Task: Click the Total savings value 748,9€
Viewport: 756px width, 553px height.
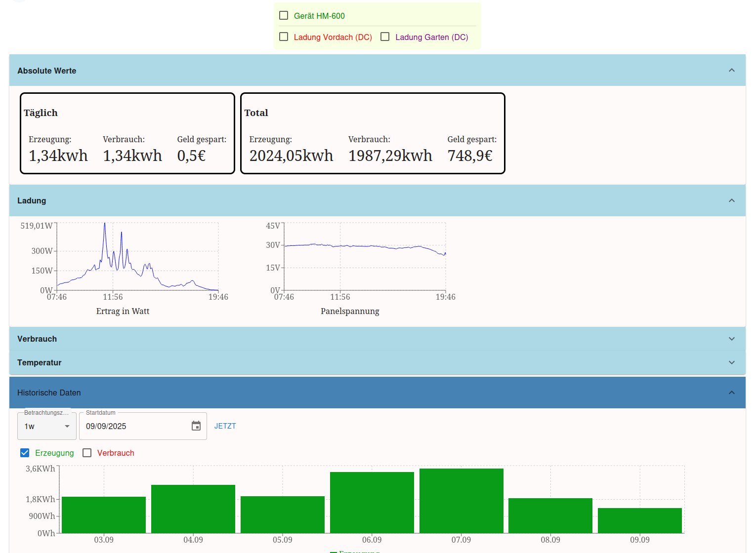Action: click(470, 156)
